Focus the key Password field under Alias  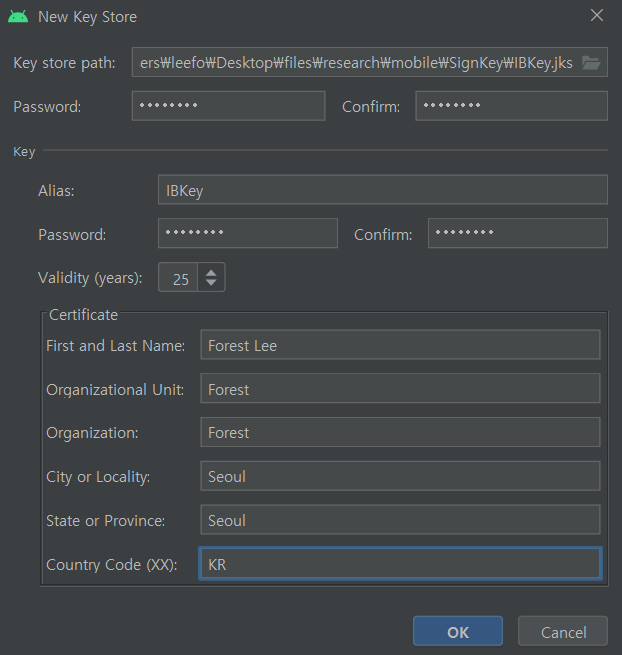pos(248,233)
